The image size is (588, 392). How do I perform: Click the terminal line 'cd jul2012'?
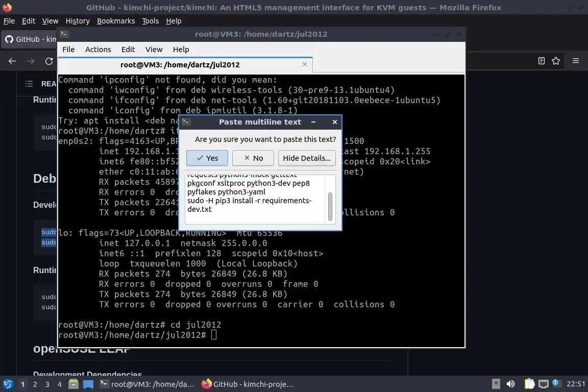[196, 325]
